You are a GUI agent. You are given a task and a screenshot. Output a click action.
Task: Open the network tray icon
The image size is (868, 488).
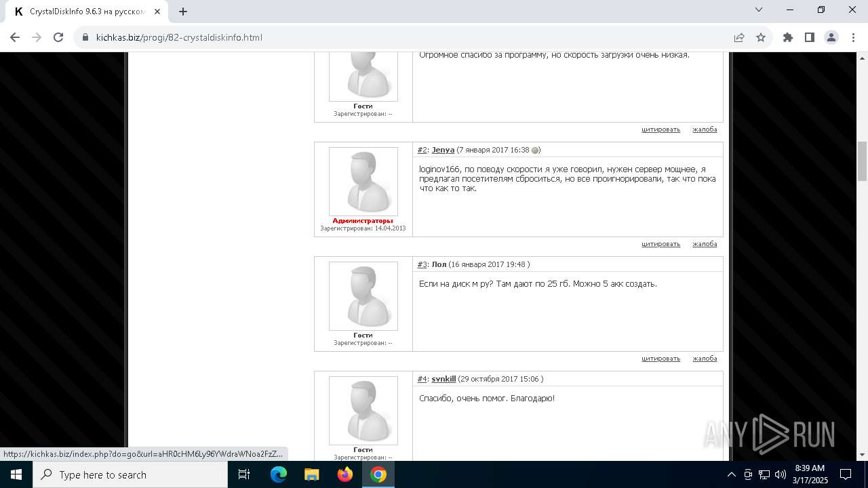(764, 474)
